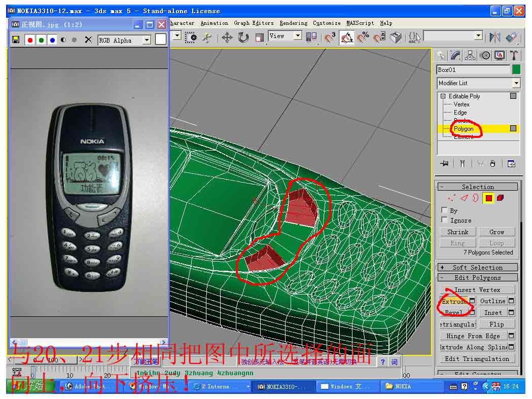Activate the Rotate tool in toolbar
532x399 pixels.
tap(243, 38)
